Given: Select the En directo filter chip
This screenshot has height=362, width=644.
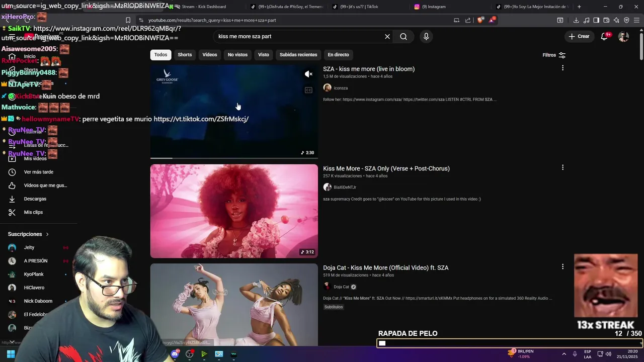Looking at the screenshot, I should (338, 55).
